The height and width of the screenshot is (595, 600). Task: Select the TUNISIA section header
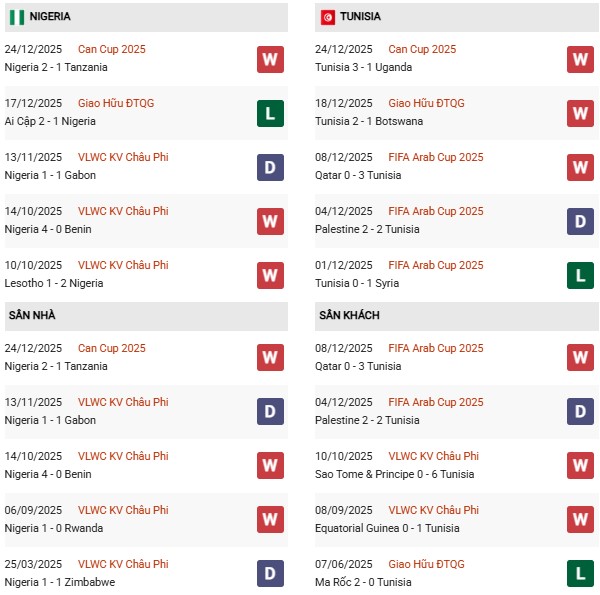(360, 17)
